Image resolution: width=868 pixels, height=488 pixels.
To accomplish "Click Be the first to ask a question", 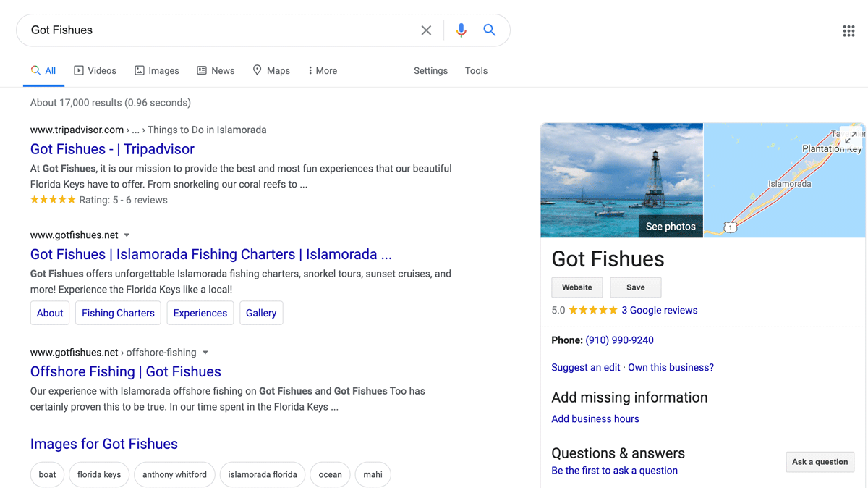I will (615, 471).
